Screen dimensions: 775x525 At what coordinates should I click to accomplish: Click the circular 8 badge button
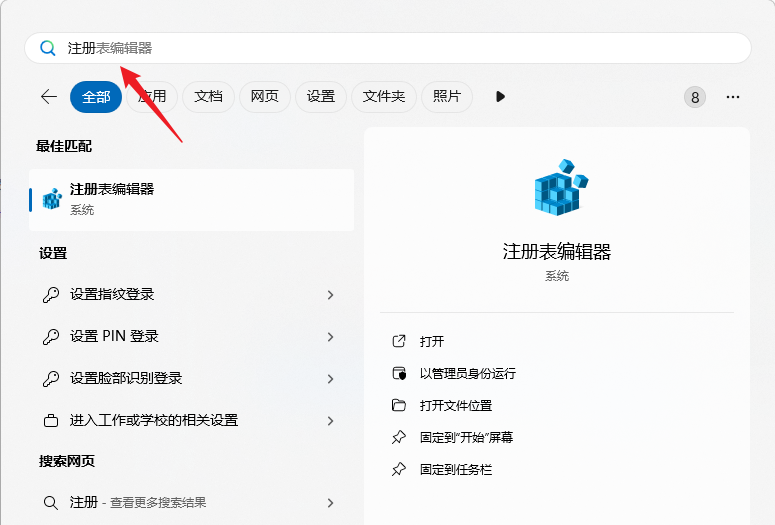tap(695, 97)
